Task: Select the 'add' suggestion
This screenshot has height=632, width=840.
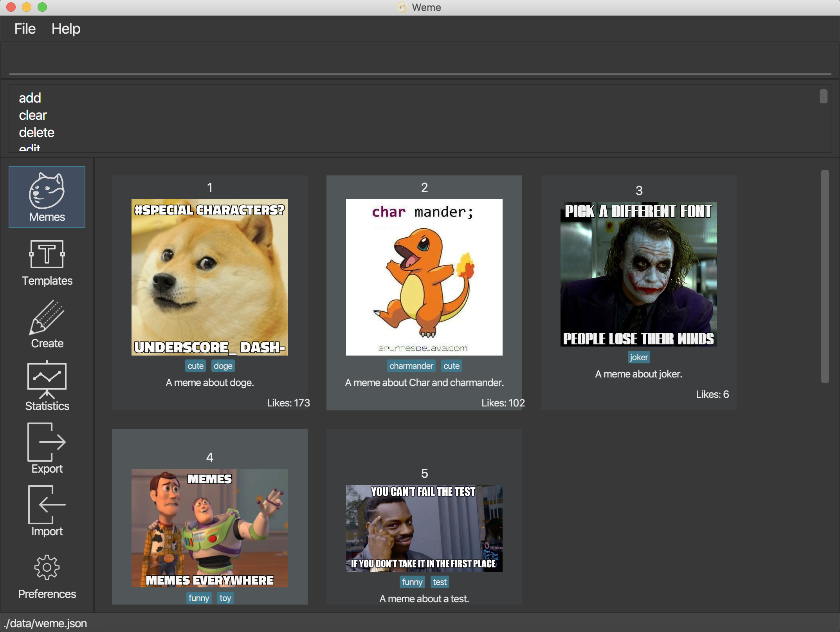Action: click(x=30, y=98)
